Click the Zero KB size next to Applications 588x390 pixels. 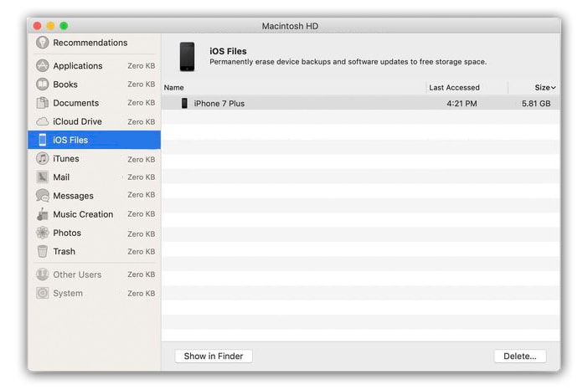click(x=141, y=65)
